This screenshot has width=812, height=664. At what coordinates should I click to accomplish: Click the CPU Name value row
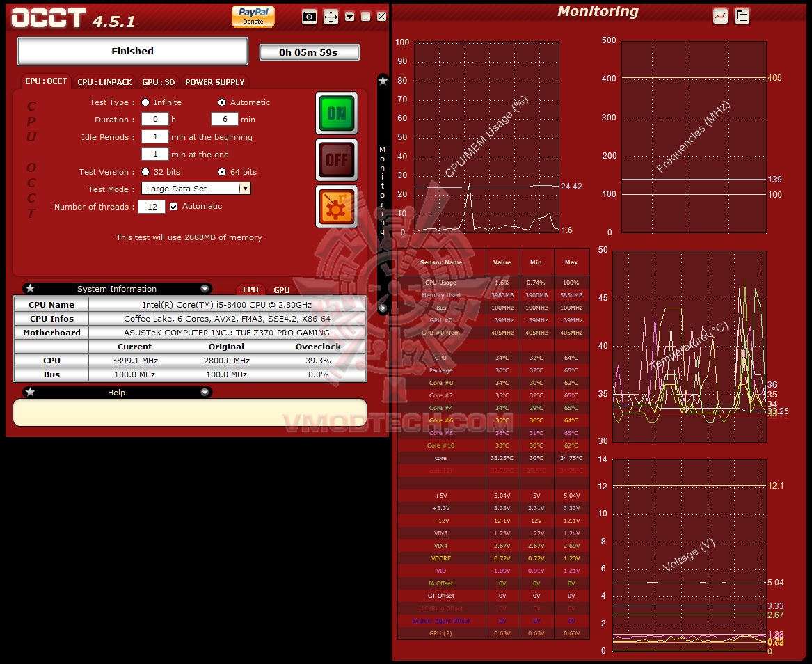pyautogui.click(x=227, y=305)
